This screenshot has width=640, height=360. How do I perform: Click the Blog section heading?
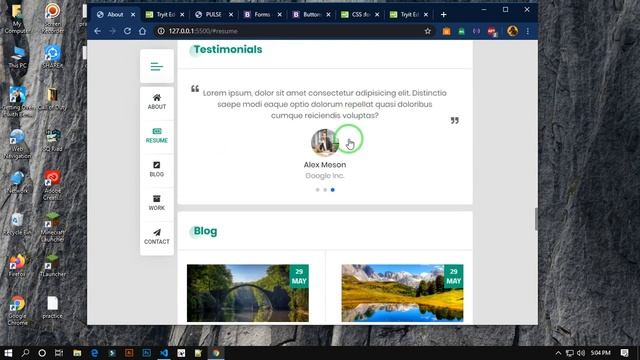[x=205, y=231]
